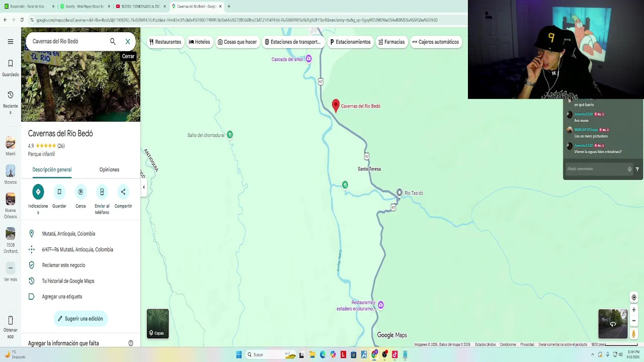Click the my location target button
644x362 pixels.
coord(634,298)
